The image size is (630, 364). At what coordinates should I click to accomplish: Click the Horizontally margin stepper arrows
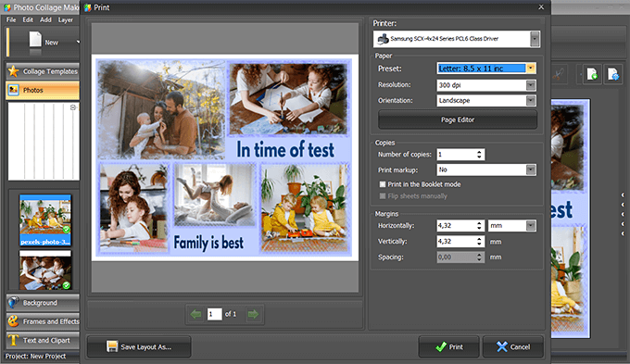point(479,226)
